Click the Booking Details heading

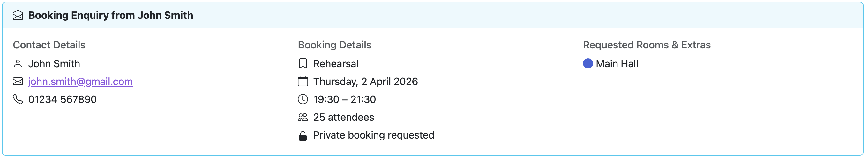334,45
